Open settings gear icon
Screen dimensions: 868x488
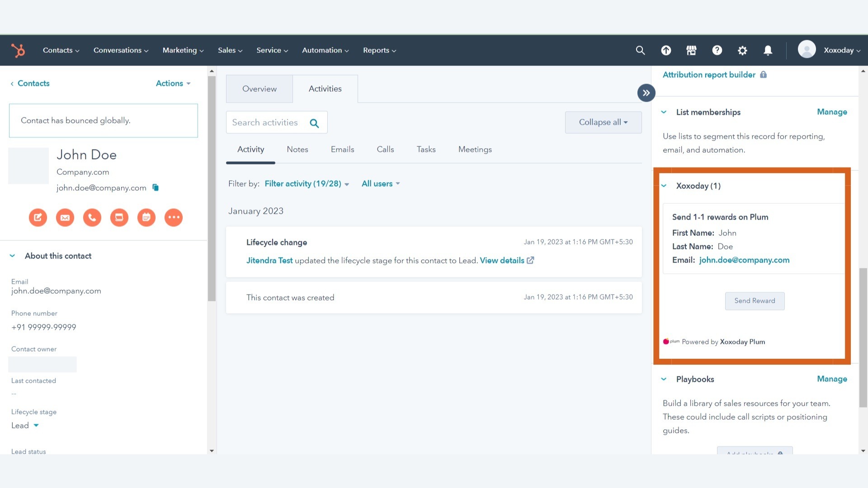[742, 50]
